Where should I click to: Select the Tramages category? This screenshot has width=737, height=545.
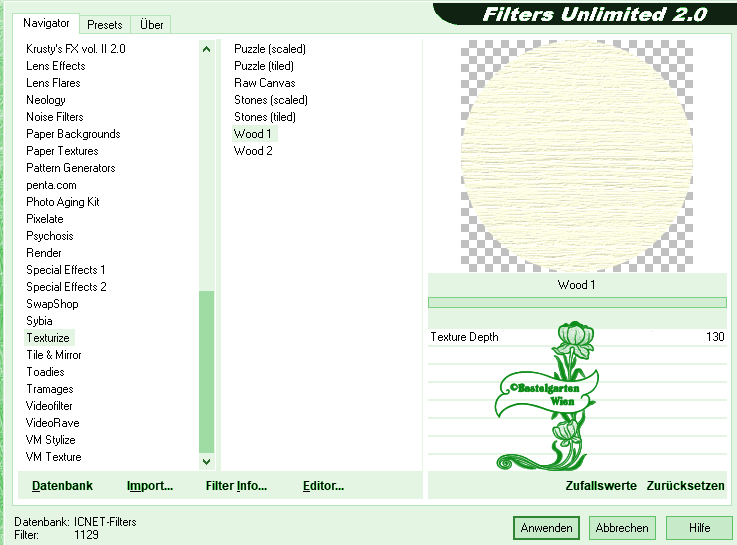click(x=49, y=389)
